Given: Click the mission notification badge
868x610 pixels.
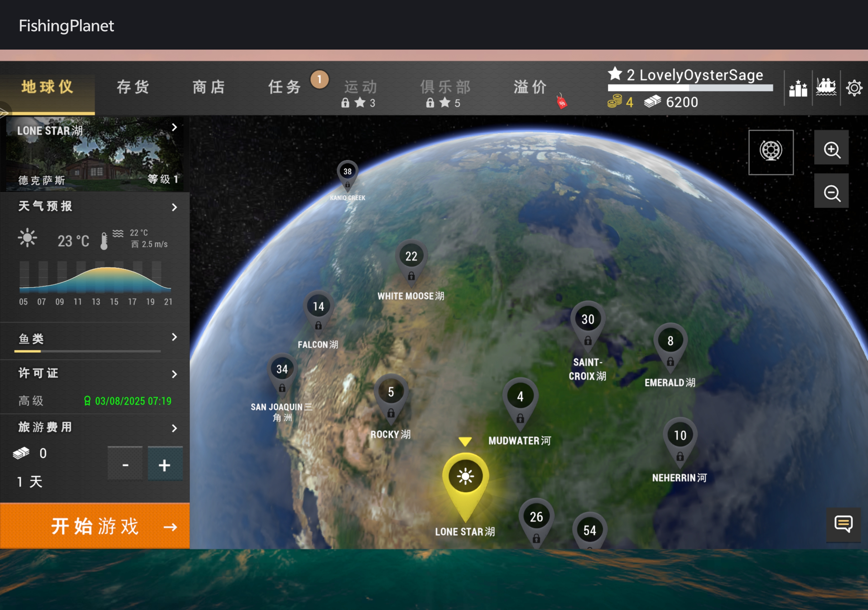Looking at the screenshot, I should pyautogui.click(x=319, y=80).
